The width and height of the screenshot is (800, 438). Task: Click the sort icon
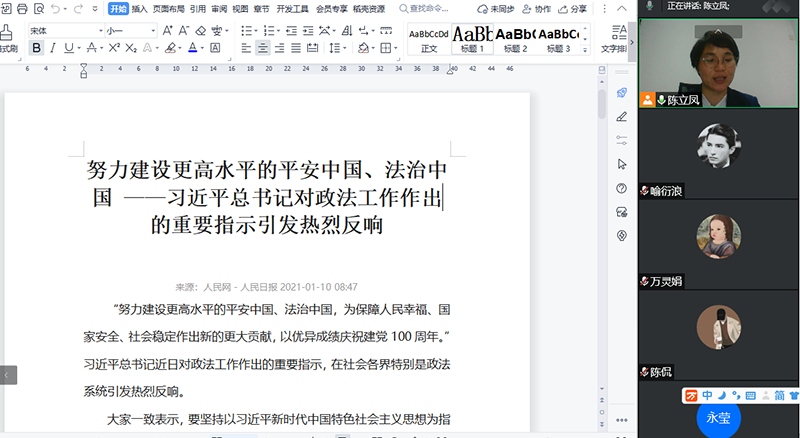click(x=347, y=31)
